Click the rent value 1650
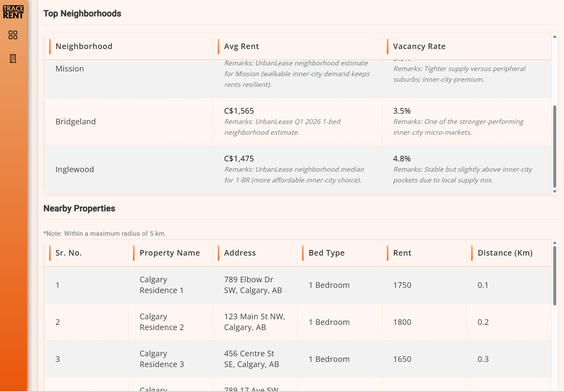The image size is (564, 392). tap(402, 359)
